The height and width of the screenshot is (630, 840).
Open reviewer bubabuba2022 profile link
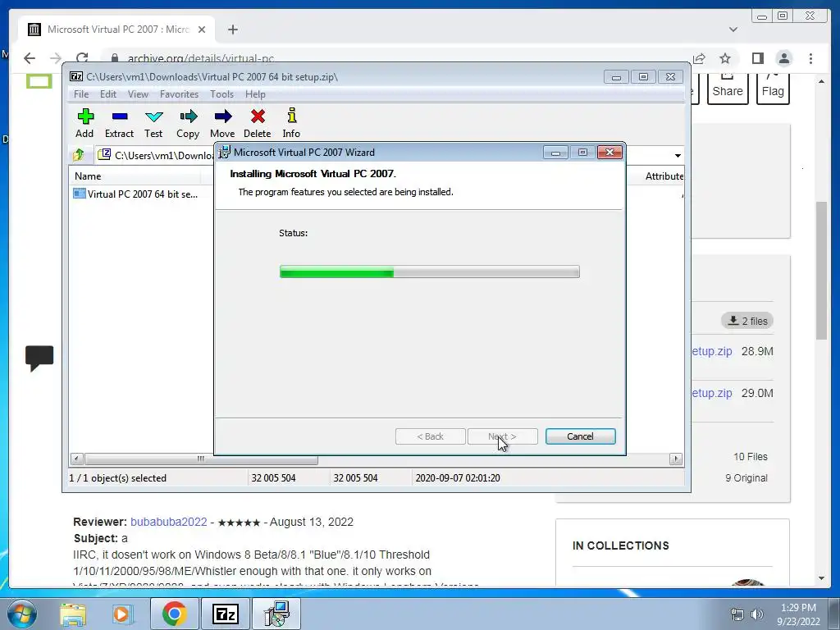[x=169, y=522]
